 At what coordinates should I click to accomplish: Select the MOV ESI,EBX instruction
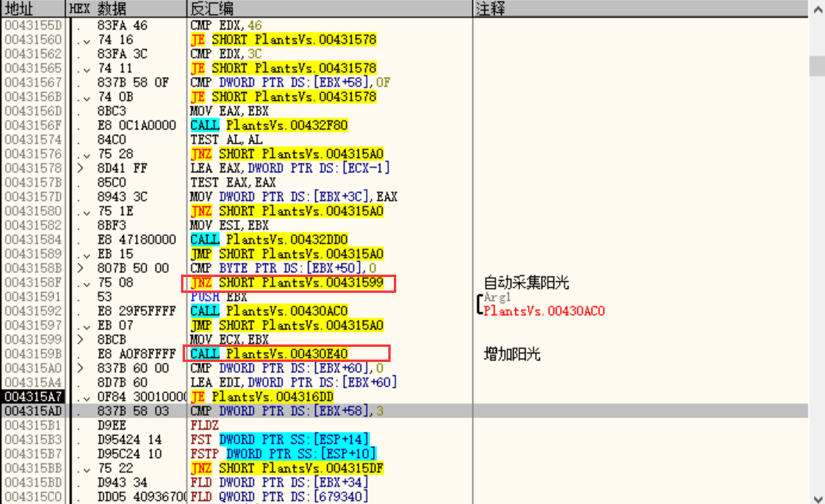coord(229,225)
